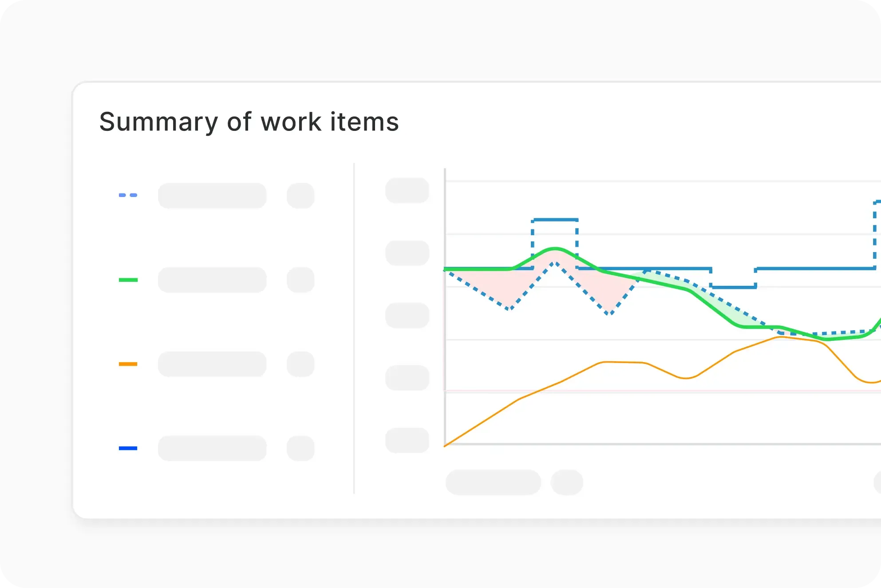The image size is (881, 588).
Task: Click the small value pill in the solid blue legend row
Action: [x=300, y=448]
